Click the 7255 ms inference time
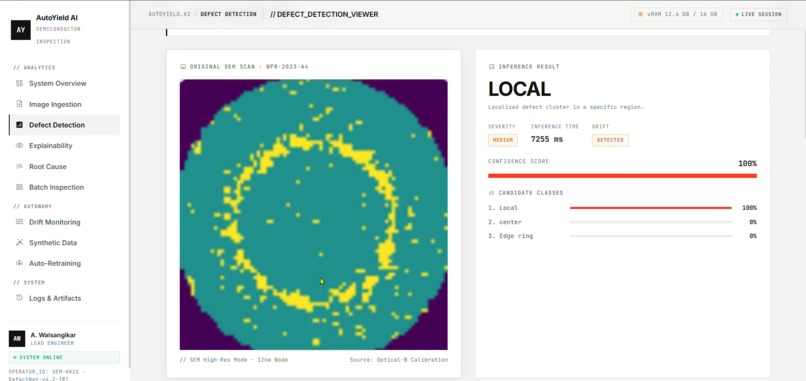Image resolution: width=806 pixels, height=381 pixels. (x=546, y=139)
